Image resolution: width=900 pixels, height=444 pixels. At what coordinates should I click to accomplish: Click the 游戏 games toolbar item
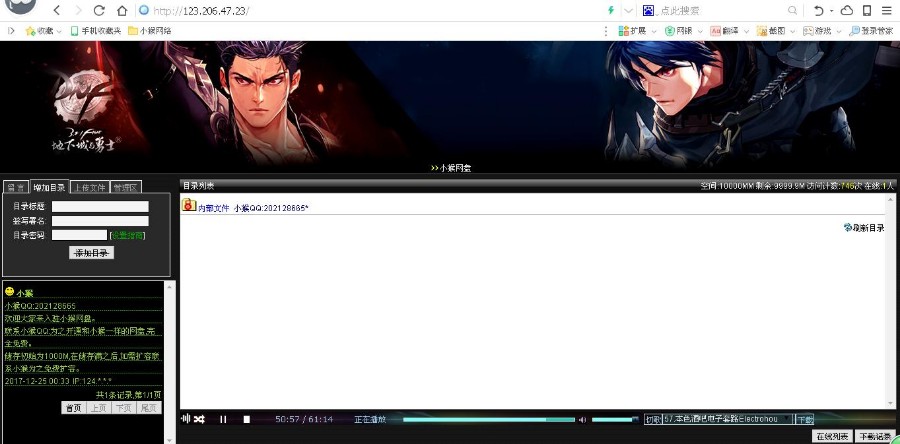tap(817, 31)
